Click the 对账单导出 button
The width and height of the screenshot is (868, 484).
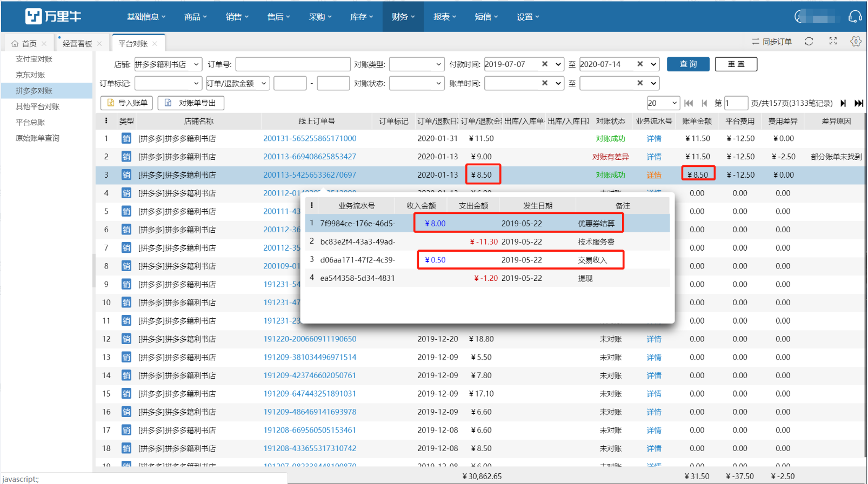191,103
